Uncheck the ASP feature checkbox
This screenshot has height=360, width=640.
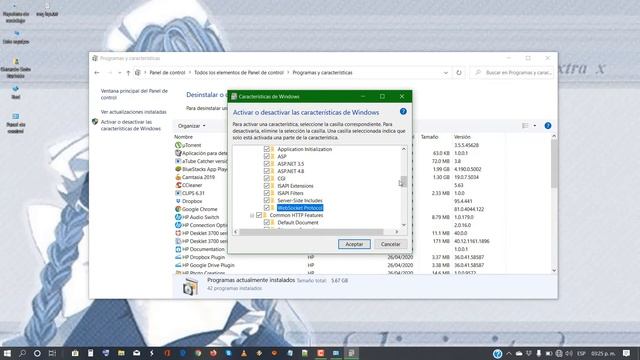pos(267,156)
